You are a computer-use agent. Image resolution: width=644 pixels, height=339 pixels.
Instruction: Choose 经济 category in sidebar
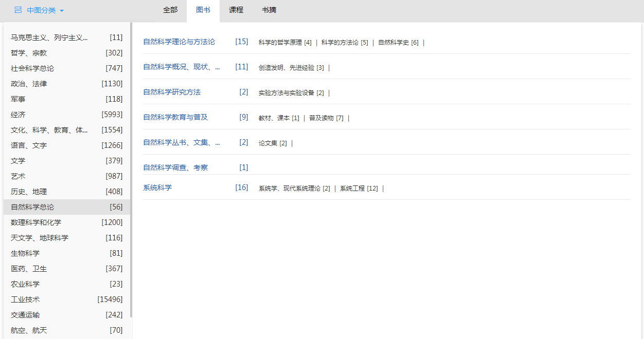point(18,115)
